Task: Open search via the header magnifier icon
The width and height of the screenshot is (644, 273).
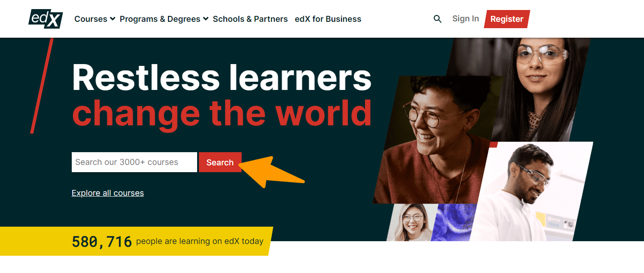Action: pos(437,19)
